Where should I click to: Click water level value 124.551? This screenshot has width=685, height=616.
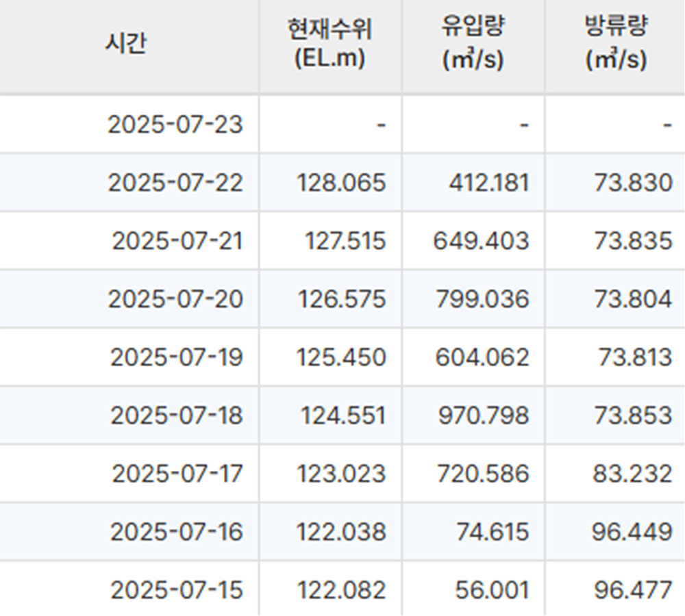[x=343, y=415]
